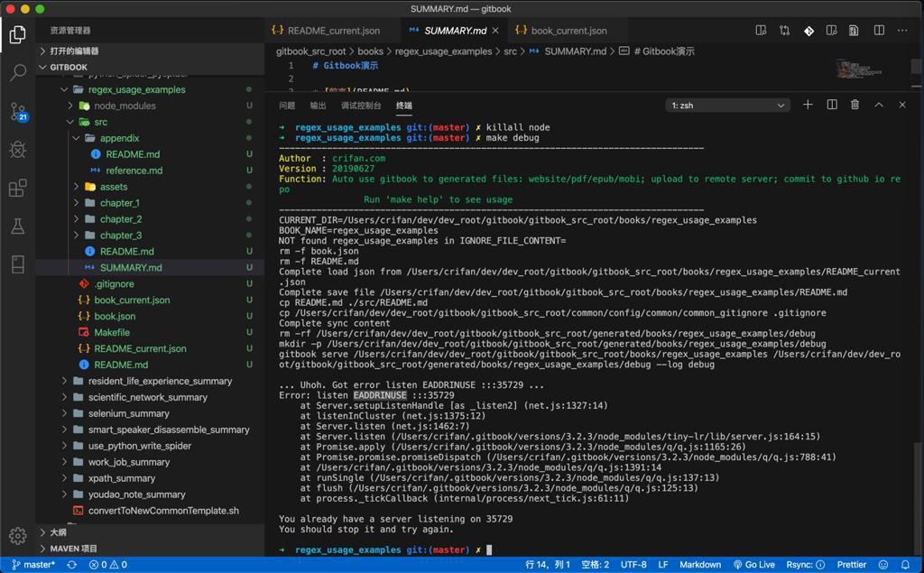
Task: Open the Extensions view
Action: tap(17, 188)
